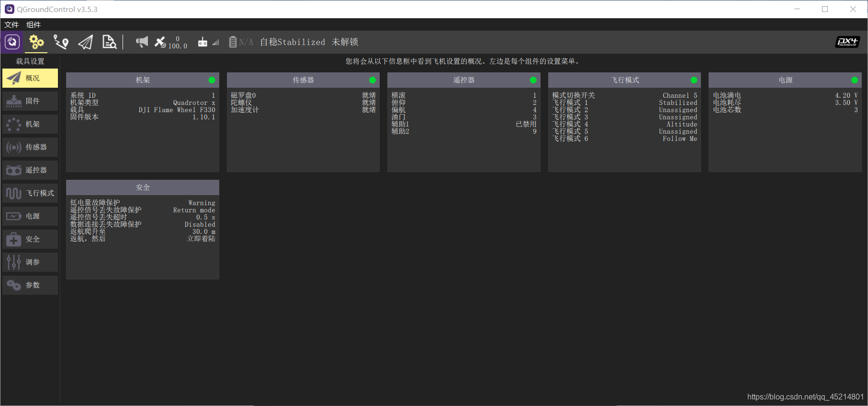The image size is (868, 406).
Task: Click the green status dot on 机架 card
Action: coord(212,80)
